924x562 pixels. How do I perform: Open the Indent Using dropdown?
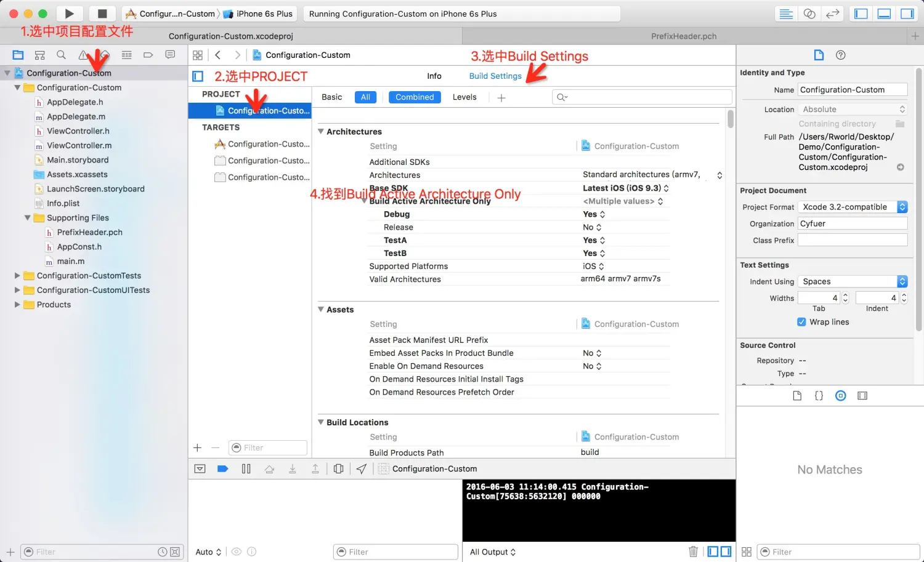click(x=853, y=281)
